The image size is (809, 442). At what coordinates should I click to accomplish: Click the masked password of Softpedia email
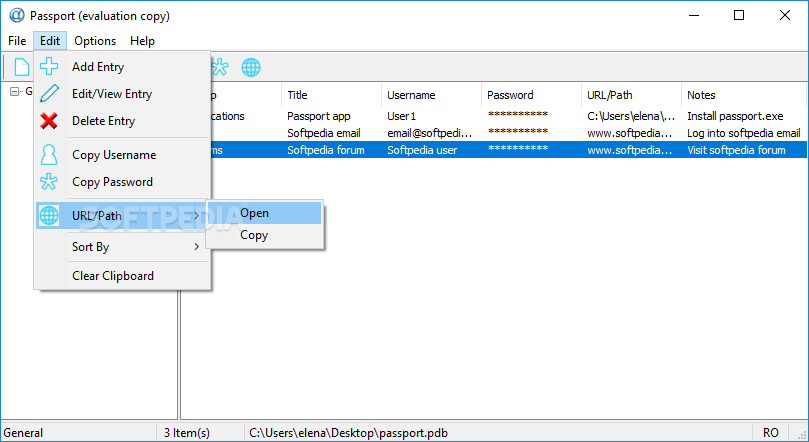click(x=517, y=133)
